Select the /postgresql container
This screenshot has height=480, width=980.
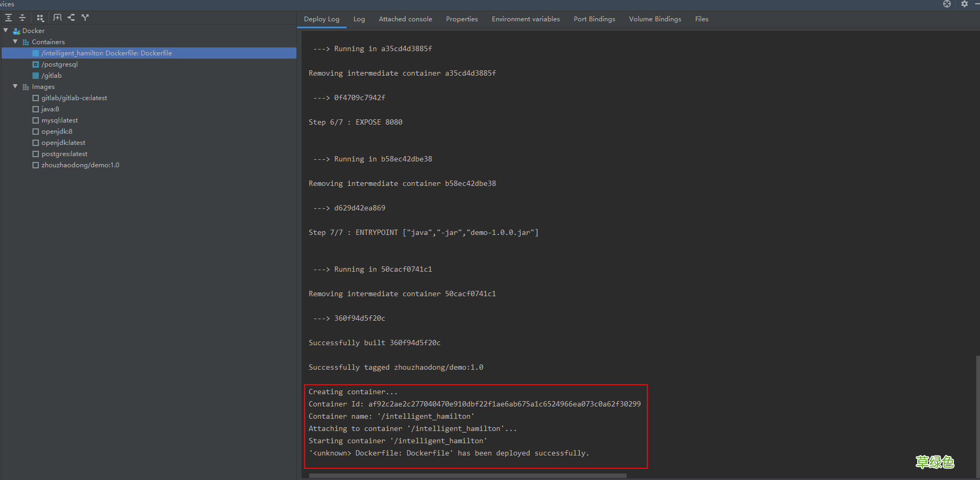(x=60, y=64)
